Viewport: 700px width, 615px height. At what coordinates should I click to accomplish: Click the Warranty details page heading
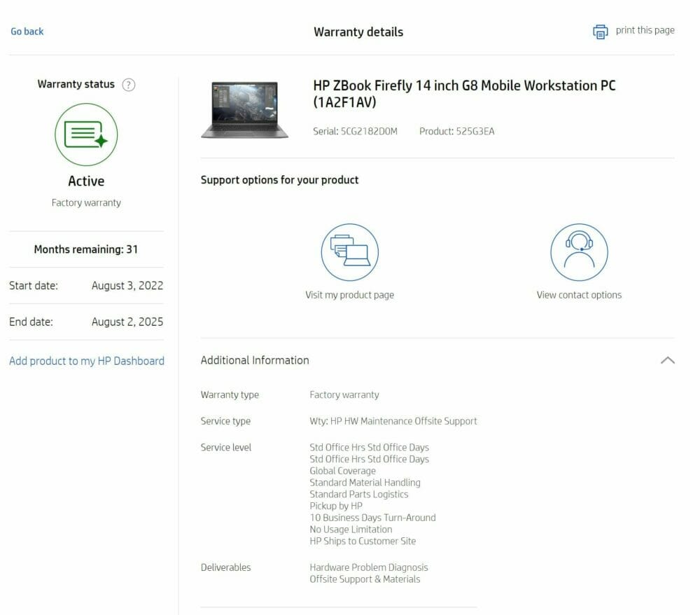click(x=358, y=32)
